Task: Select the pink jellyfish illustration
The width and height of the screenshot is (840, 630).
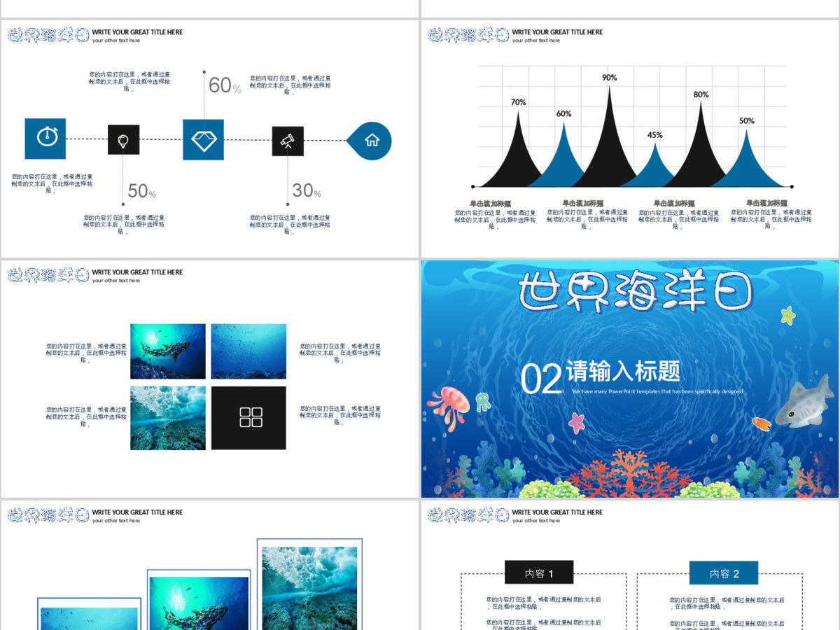Action: point(449,407)
